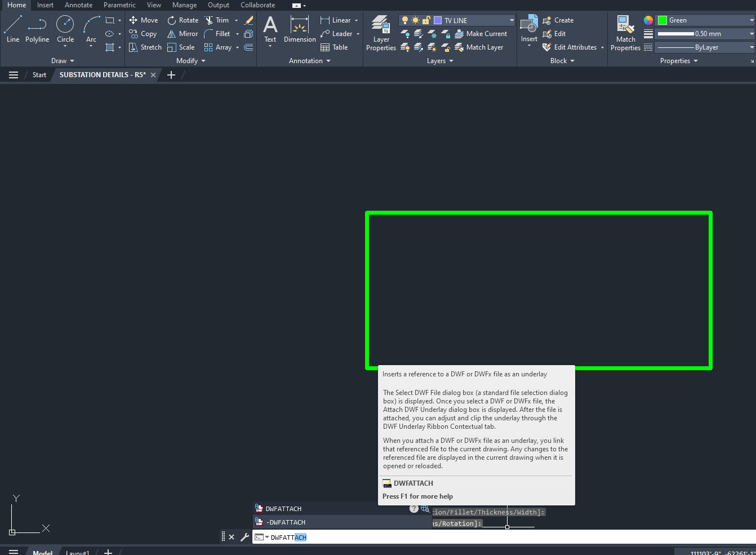Open the object color picker showing Green

pyautogui.click(x=751, y=20)
